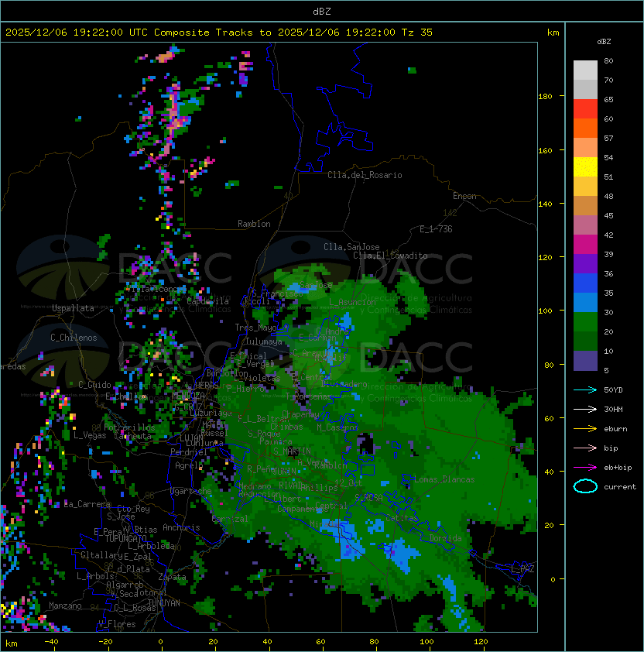Click the white 30HM track arrow in legend
The width and height of the screenshot is (644, 652).
[585, 409]
